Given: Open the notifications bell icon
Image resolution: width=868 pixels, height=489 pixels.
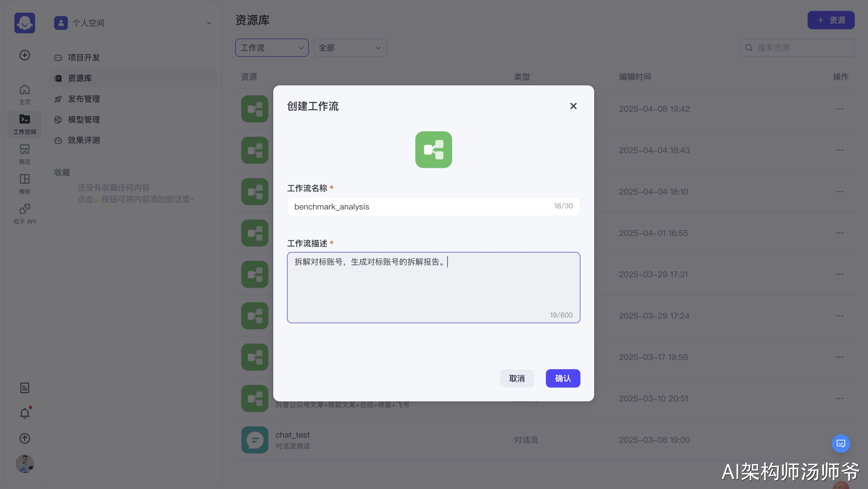Looking at the screenshot, I should coord(25,413).
